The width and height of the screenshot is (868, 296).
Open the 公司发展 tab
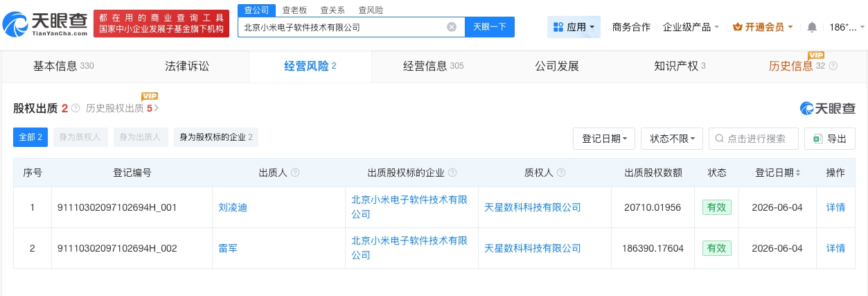point(556,66)
